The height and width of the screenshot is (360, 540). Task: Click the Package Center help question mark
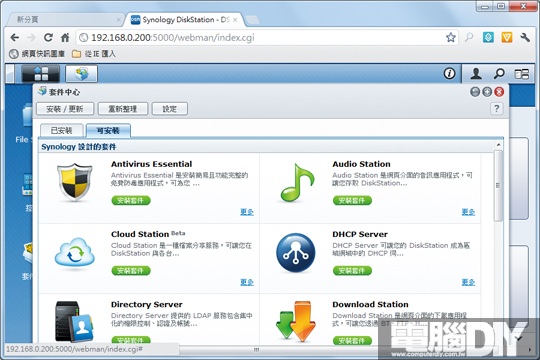[496, 109]
